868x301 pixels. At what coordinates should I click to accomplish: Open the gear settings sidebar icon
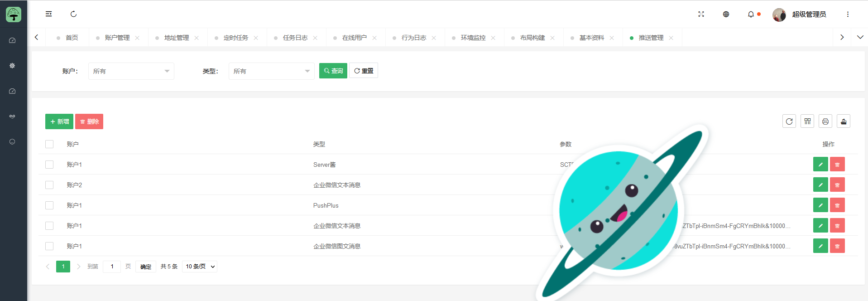tap(12, 66)
